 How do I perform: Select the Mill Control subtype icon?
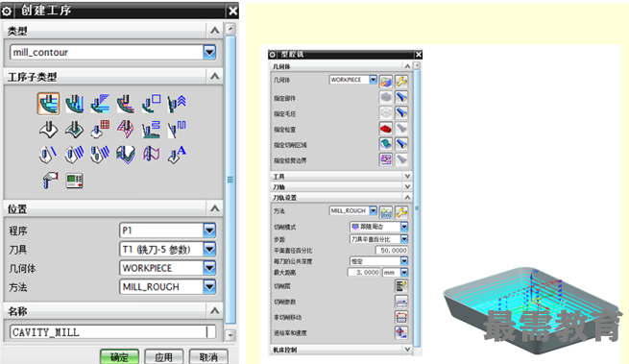click(75, 181)
